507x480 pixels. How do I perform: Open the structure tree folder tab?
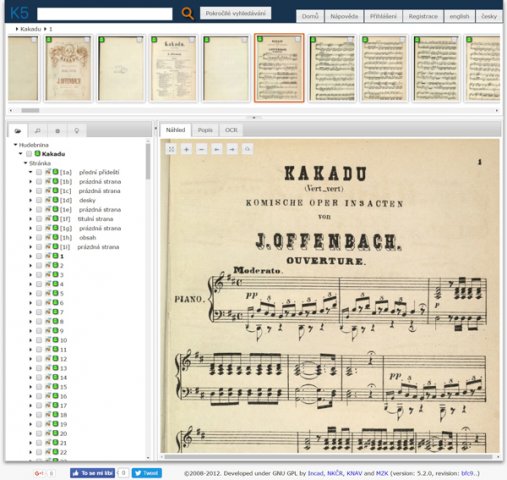tap(18, 131)
